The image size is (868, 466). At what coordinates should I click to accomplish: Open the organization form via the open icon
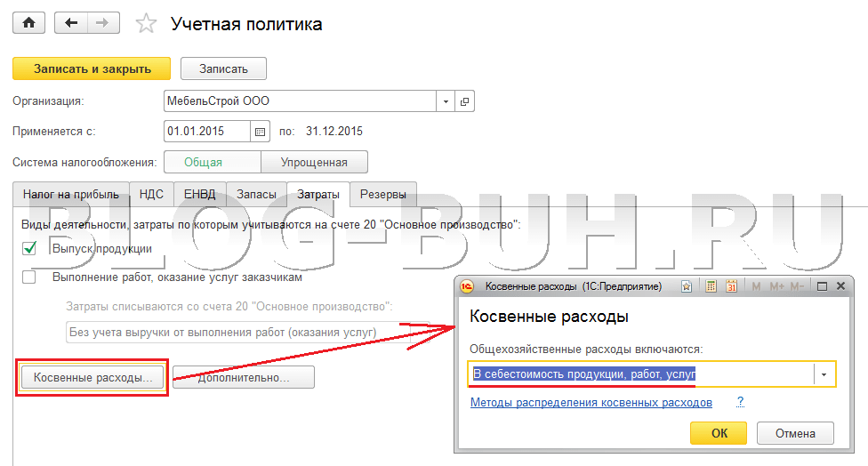464,101
